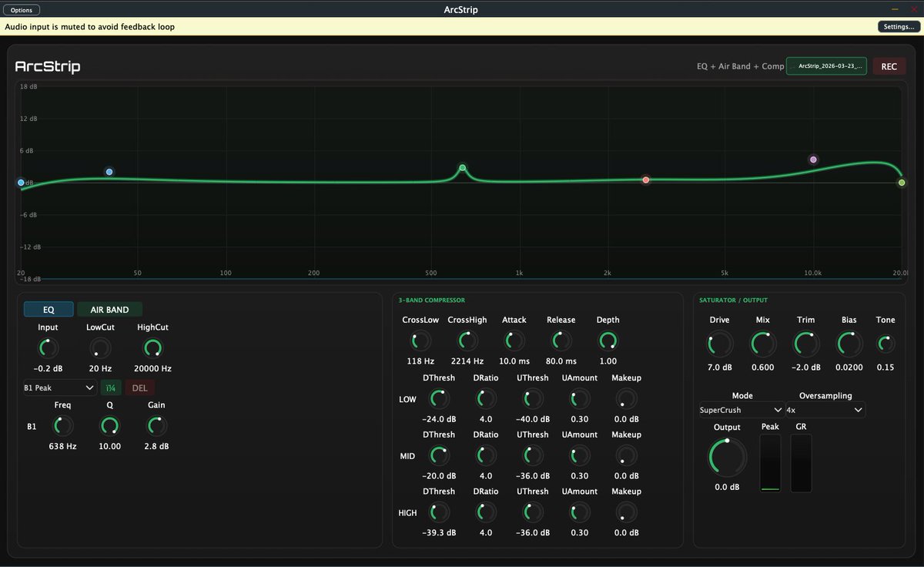Click the MID band UThresh knob
This screenshot has height=567, width=924.
coord(533,455)
